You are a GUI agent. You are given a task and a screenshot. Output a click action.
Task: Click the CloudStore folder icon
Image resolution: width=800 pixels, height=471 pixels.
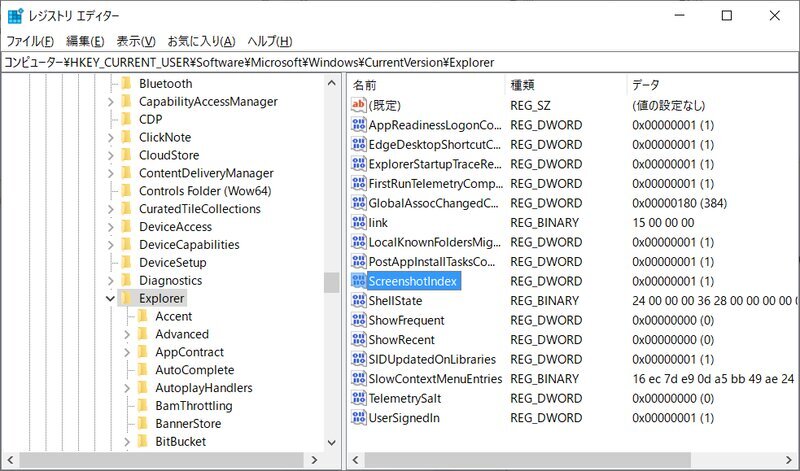(x=126, y=156)
